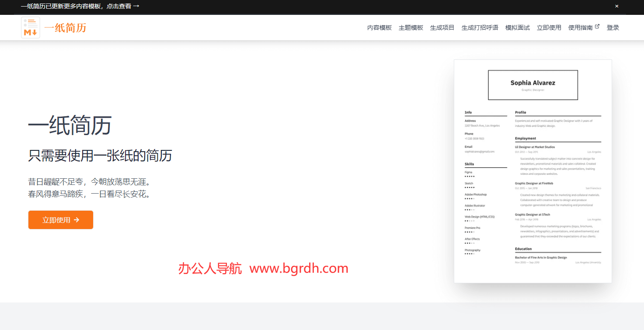Click the orange 一纸简历 brand name in header

click(x=65, y=28)
